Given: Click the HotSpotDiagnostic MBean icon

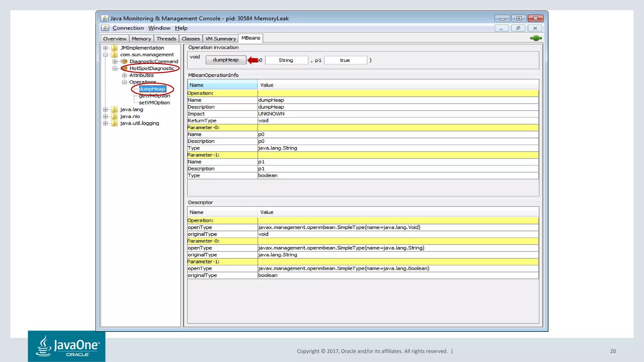Looking at the screenshot, I should pos(125,69).
